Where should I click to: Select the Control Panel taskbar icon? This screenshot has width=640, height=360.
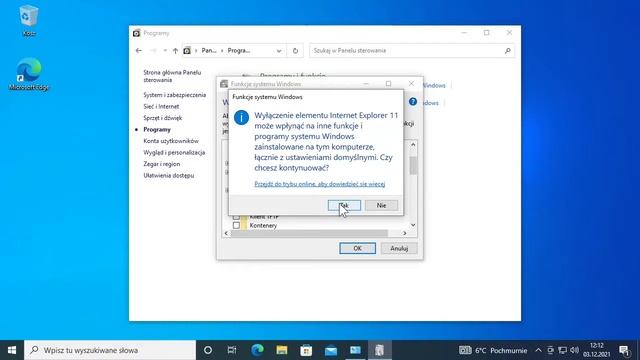tap(355, 350)
